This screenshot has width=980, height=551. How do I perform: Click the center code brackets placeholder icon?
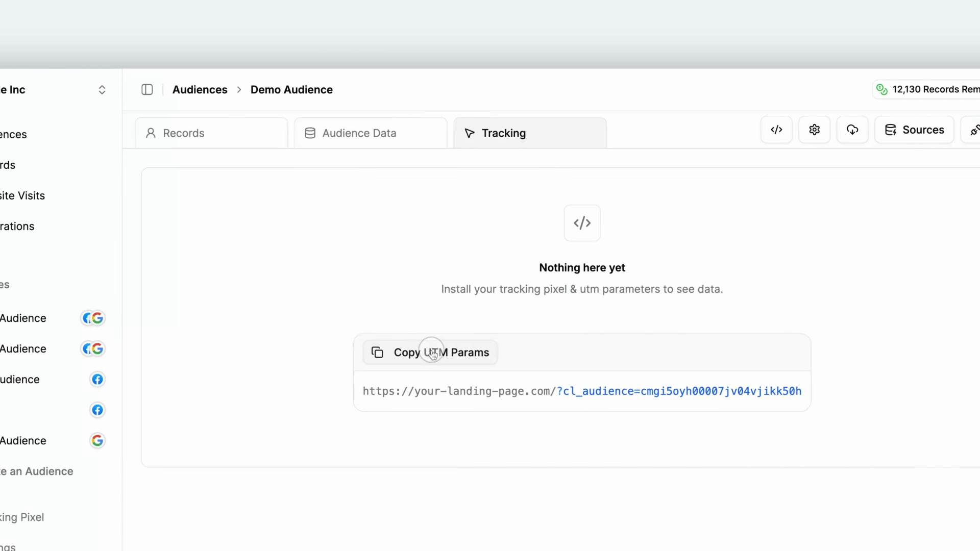582,223
